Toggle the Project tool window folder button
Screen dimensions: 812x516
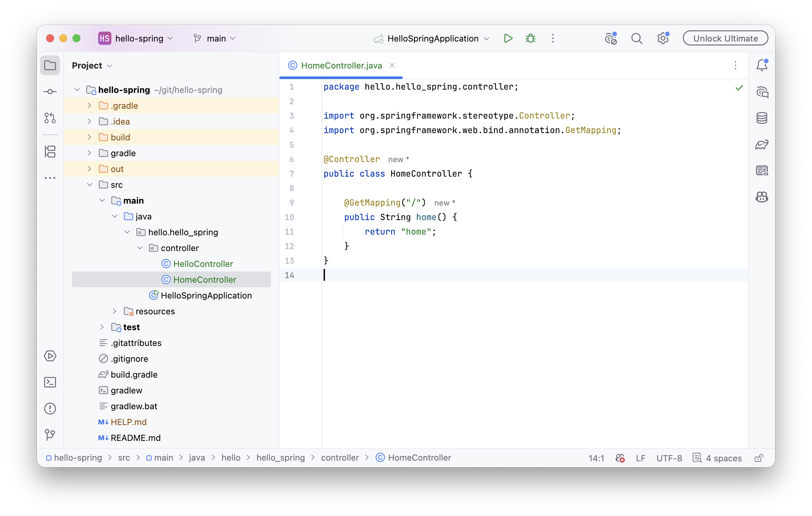(x=50, y=65)
